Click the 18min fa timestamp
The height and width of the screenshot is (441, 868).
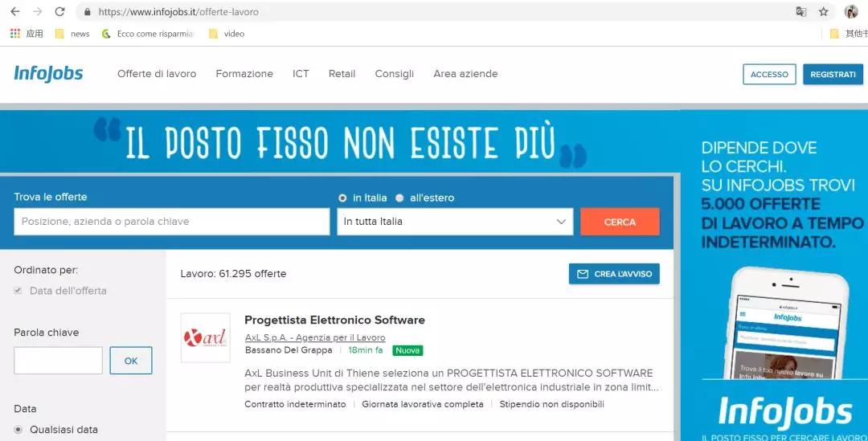pos(366,350)
